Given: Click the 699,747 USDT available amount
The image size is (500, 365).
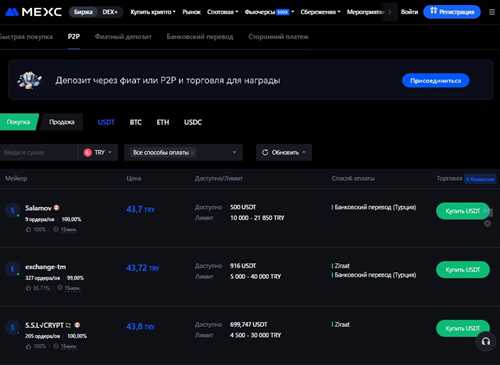Looking at the screenshot, I should (249, 324).
